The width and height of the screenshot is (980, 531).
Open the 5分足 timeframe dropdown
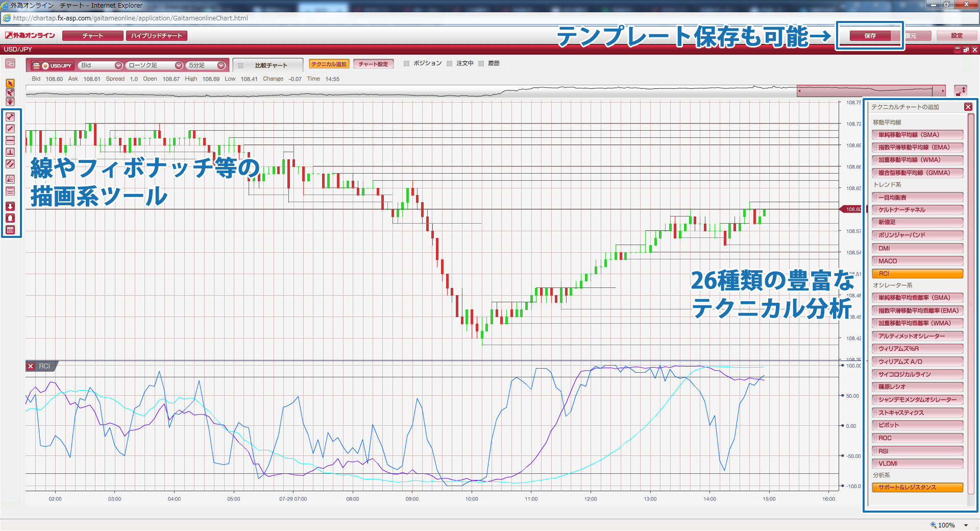(221, 65)
